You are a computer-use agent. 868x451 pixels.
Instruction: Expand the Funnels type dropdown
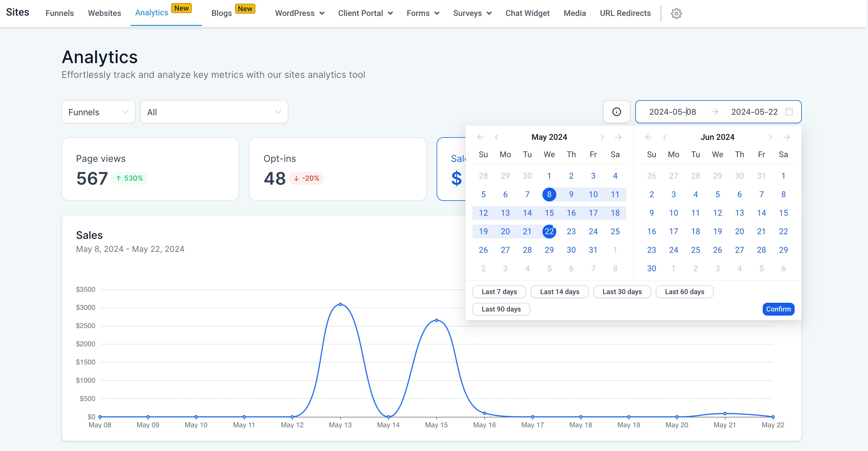point(98,112)
